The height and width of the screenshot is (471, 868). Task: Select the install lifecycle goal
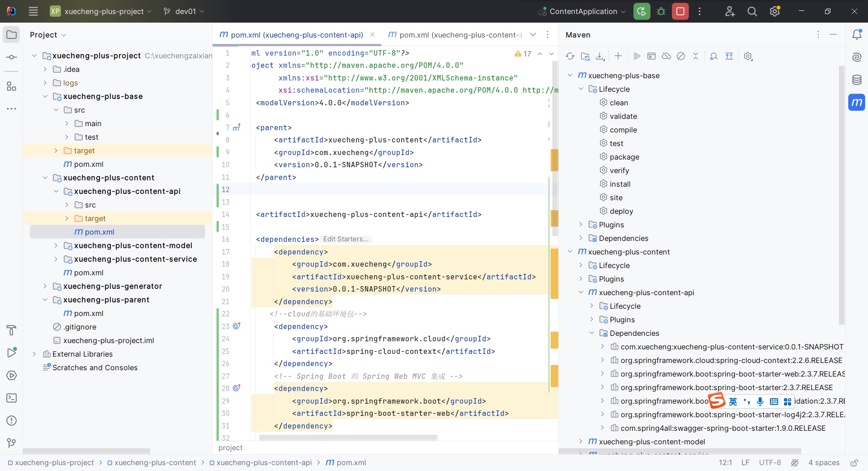point(620,184)
